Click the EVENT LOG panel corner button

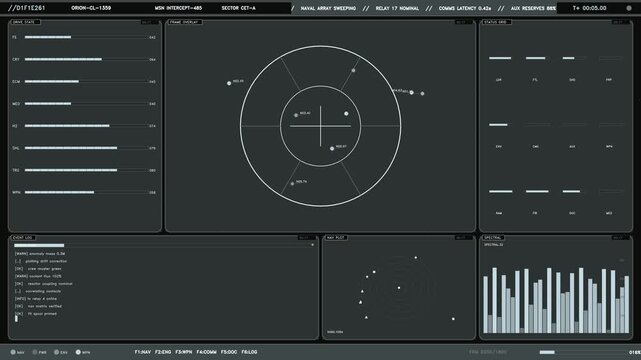click(307, 237)
